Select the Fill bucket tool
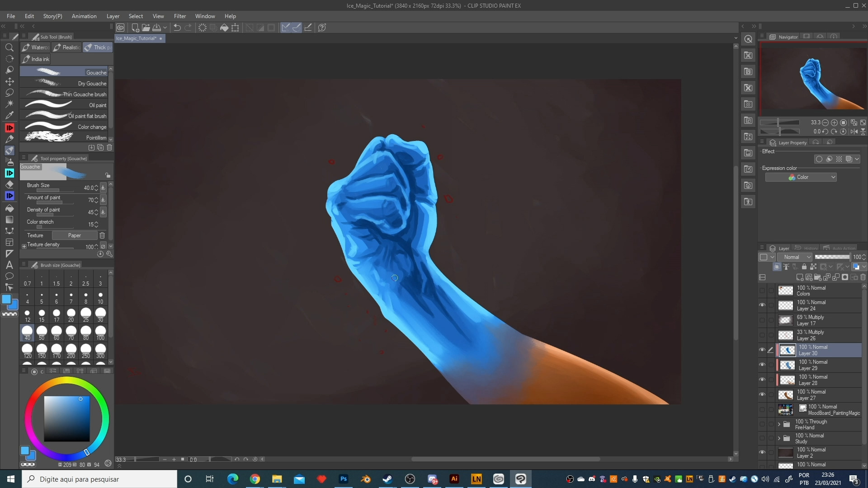This screenshot has width=868, height=488. point(9,208)
